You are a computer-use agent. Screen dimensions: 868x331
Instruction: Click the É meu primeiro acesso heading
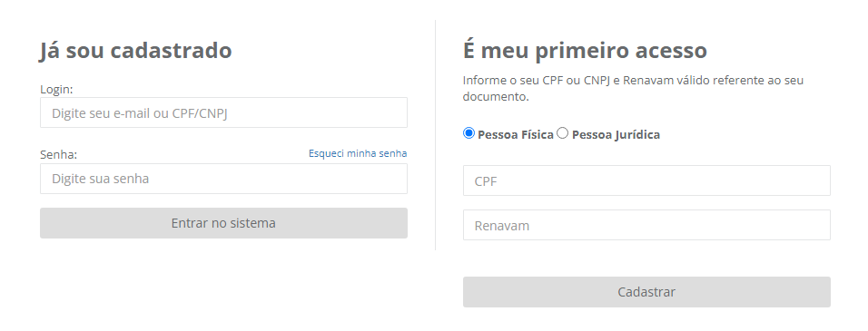coord(585,50)
